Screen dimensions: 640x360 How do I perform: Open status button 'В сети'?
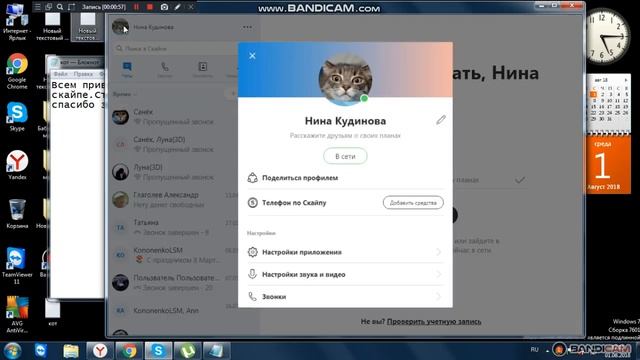(345, 156)
